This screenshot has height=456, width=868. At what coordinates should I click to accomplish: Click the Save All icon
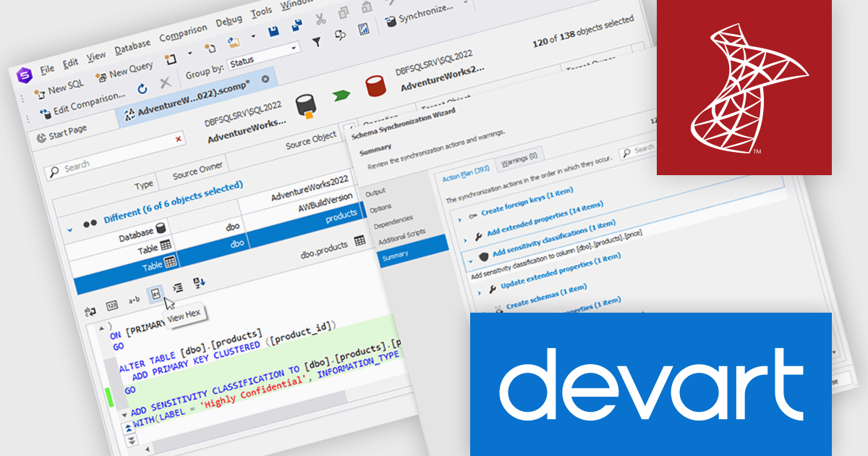[x=297, y=25]
